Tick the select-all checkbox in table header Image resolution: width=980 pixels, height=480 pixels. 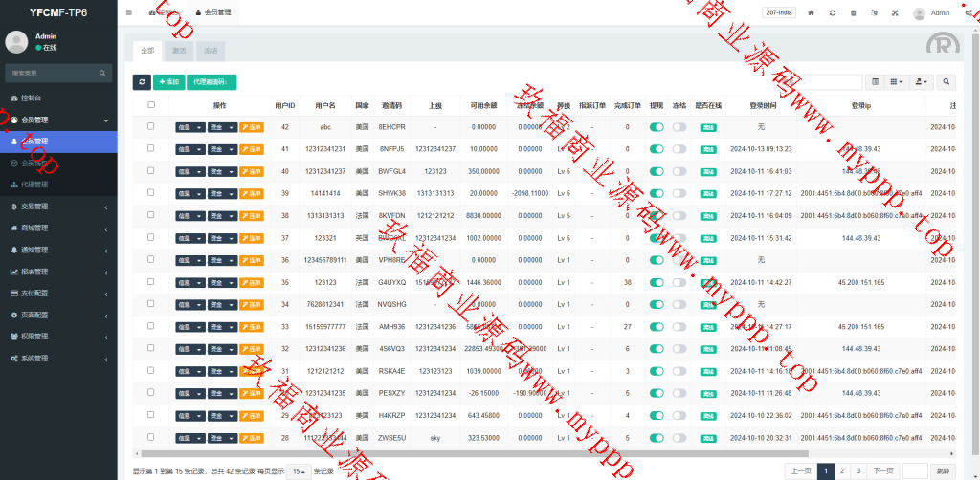tap(150, 105)
